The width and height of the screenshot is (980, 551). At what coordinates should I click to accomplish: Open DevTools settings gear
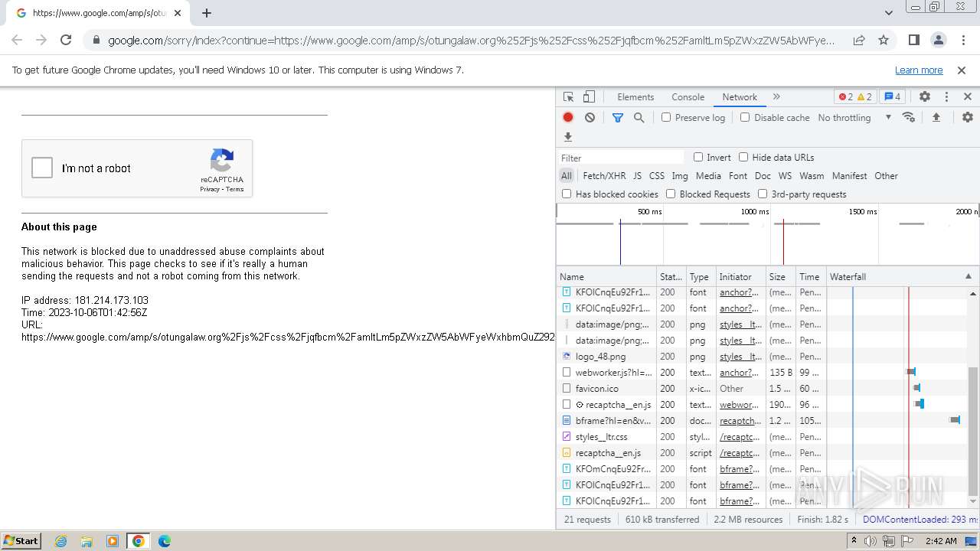click(925, 97)
